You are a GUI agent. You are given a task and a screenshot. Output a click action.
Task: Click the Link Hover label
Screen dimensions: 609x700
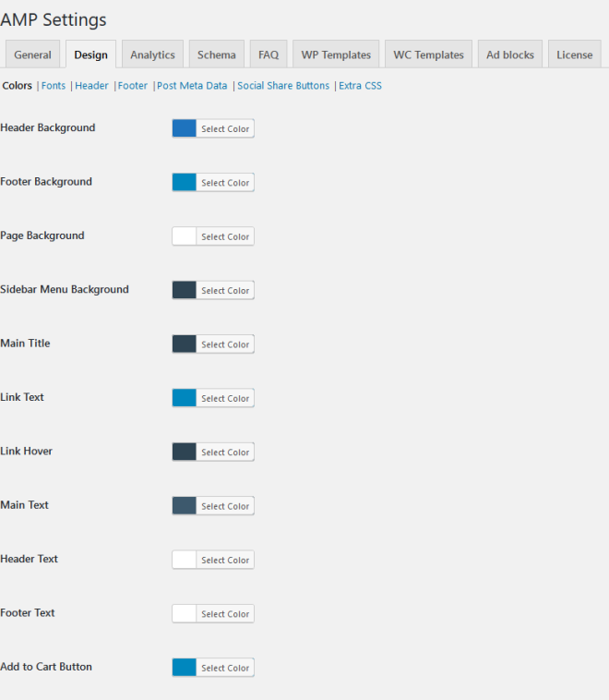click(x=26, y=452)
